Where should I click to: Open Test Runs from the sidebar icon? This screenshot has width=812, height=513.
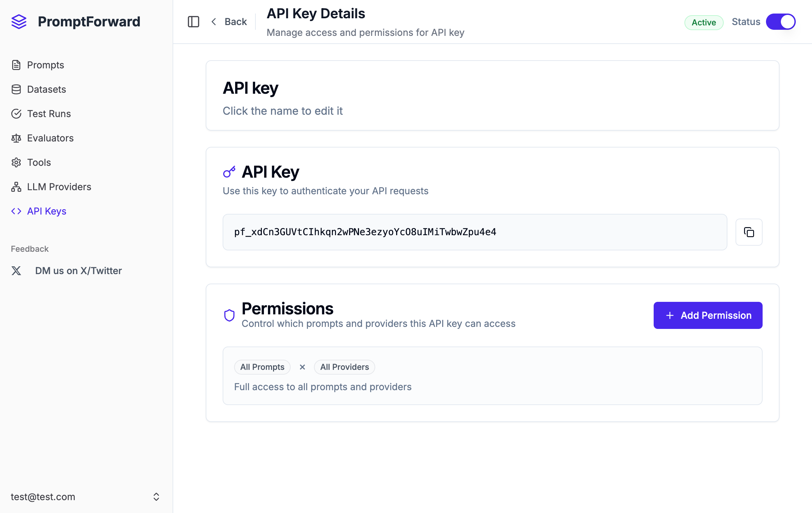(x=17, y=114)
